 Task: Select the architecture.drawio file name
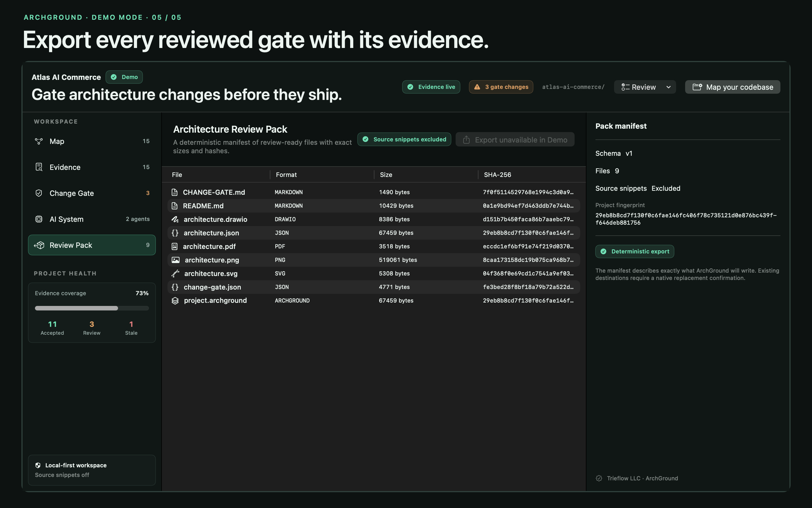[x=215, y=219]
